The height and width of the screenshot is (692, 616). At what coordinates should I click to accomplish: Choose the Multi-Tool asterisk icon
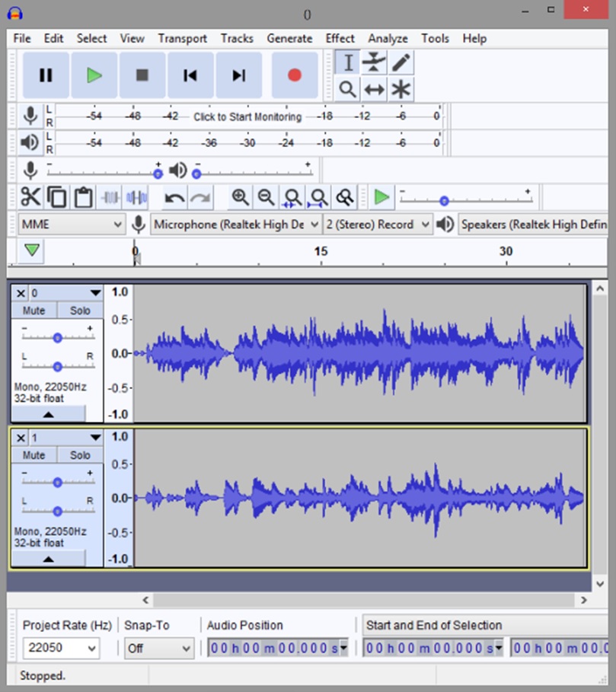click(401, 89)
